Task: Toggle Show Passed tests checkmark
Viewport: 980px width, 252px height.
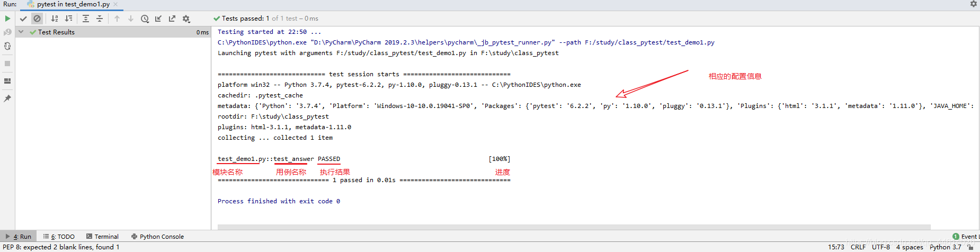Action: coord(23,19)
